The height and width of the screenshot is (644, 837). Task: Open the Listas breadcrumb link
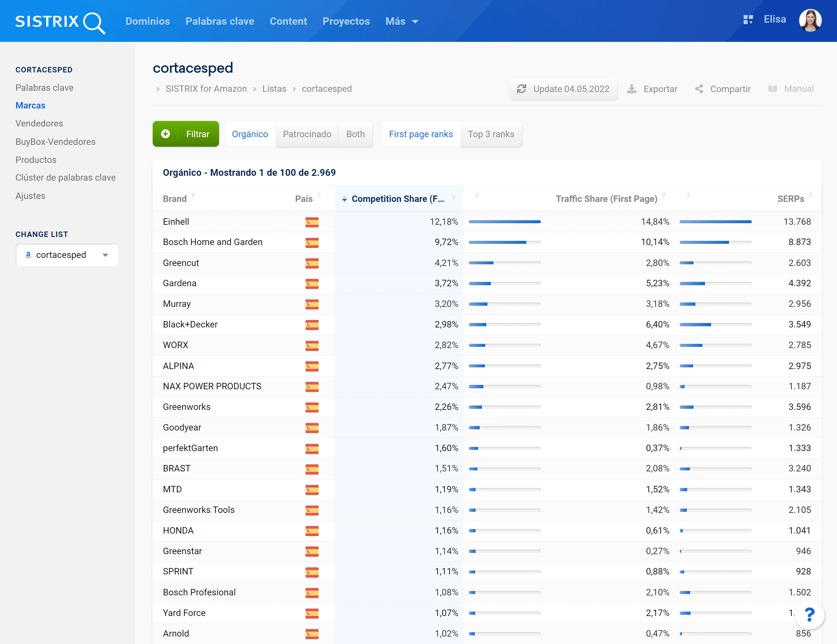pyautogui.click(x=274, y=89)
